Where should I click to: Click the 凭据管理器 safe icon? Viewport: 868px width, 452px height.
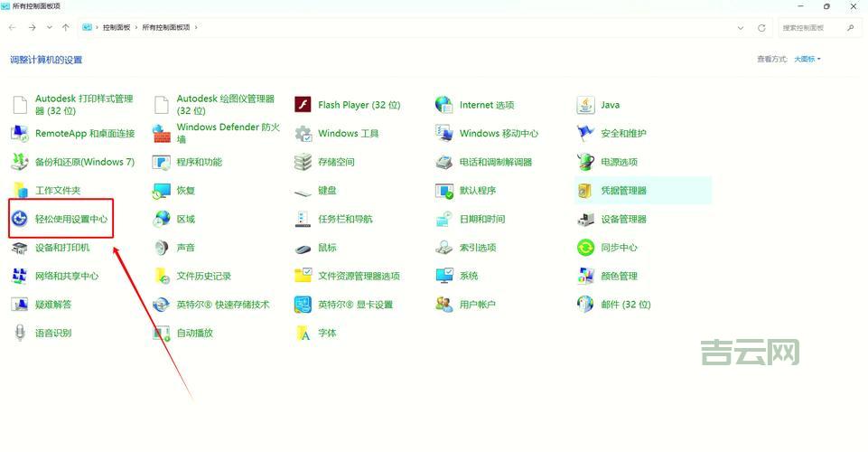coord(585,190)
